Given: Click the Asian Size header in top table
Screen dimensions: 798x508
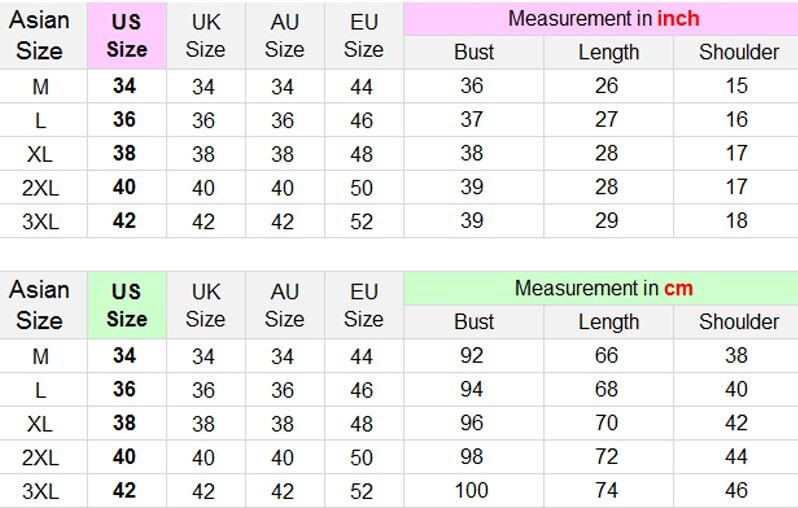Looking at the screenshot, I should (40, 35).
